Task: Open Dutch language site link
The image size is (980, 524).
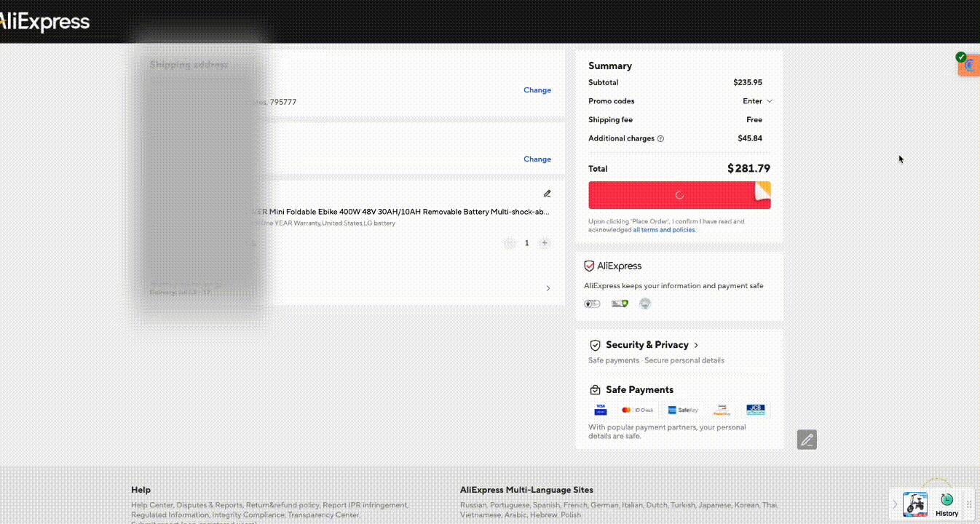Action: (x=657, y=505)
